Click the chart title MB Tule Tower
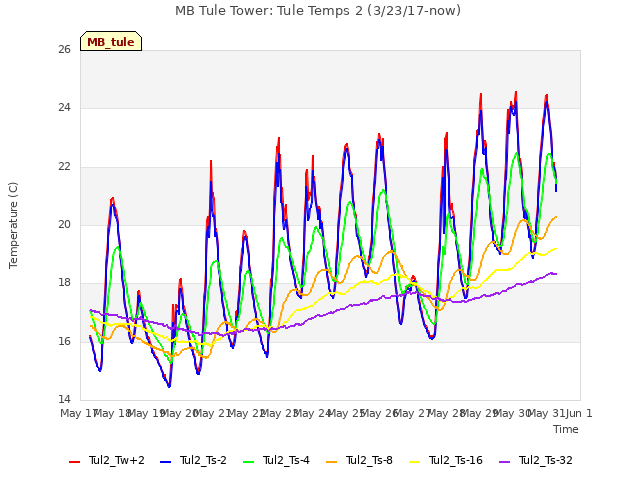The image size is (640, 480). (x=318, y=11)
